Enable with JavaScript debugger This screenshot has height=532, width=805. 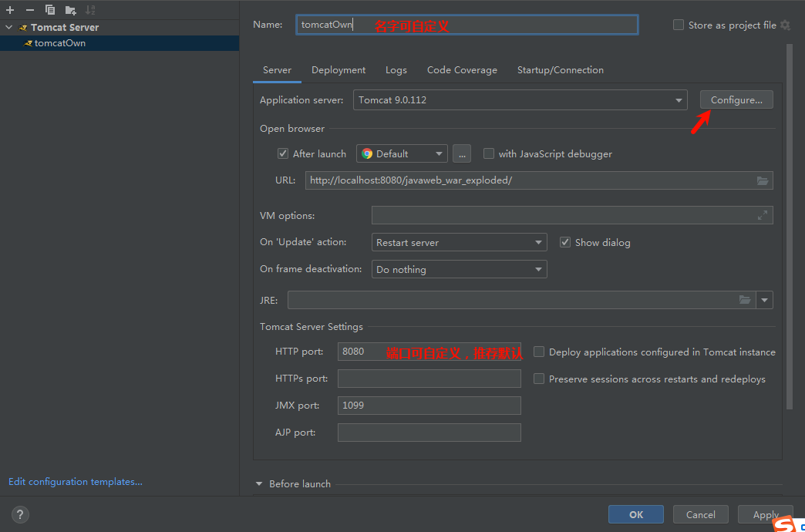[x=489, y=153]
